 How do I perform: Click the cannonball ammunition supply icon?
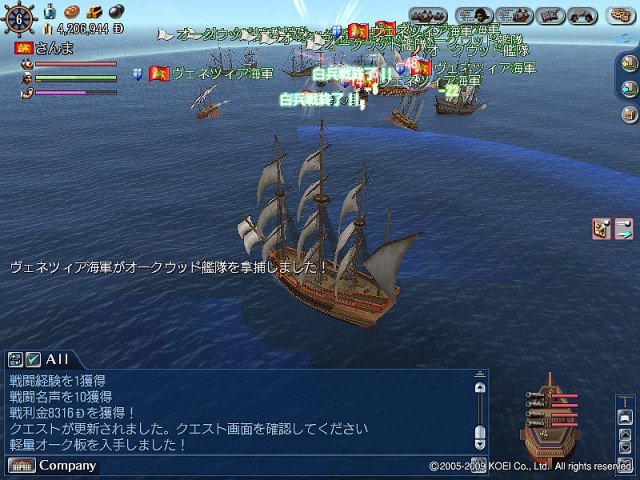tap(116, 11)
